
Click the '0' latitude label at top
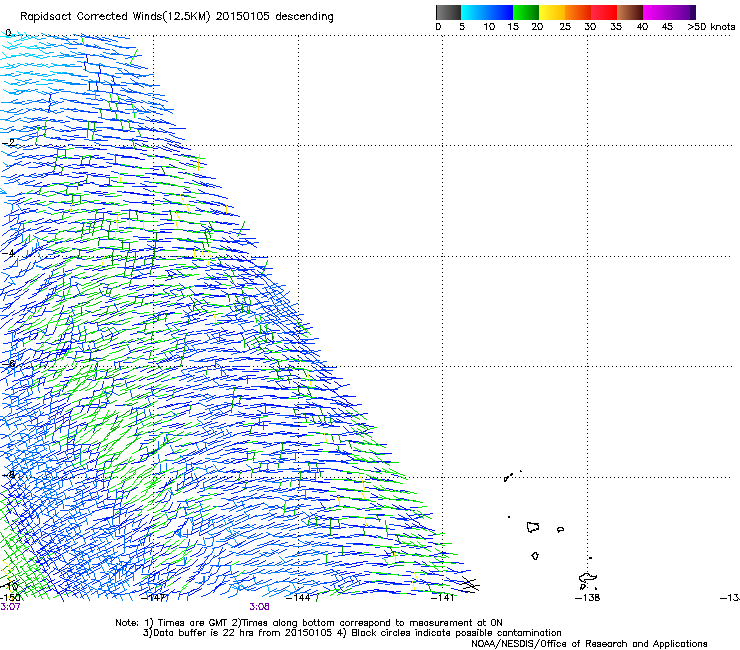click(8, 33)
